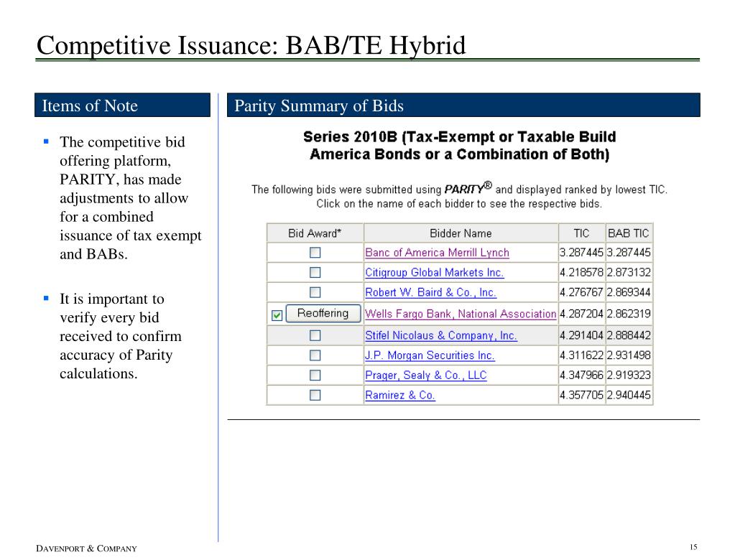Open the J.P. Morgan Securities Inc. link
The width and height of the screenshot is (735, 560).
point(430,355)
